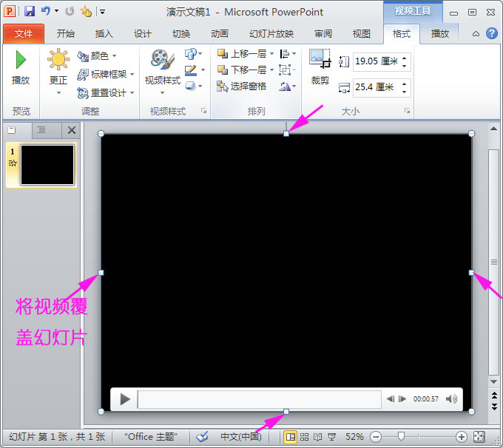Switch to the Slides thumbnail pane tab
Viewport: 503px width, 448px height.
[x=13, y=130]
